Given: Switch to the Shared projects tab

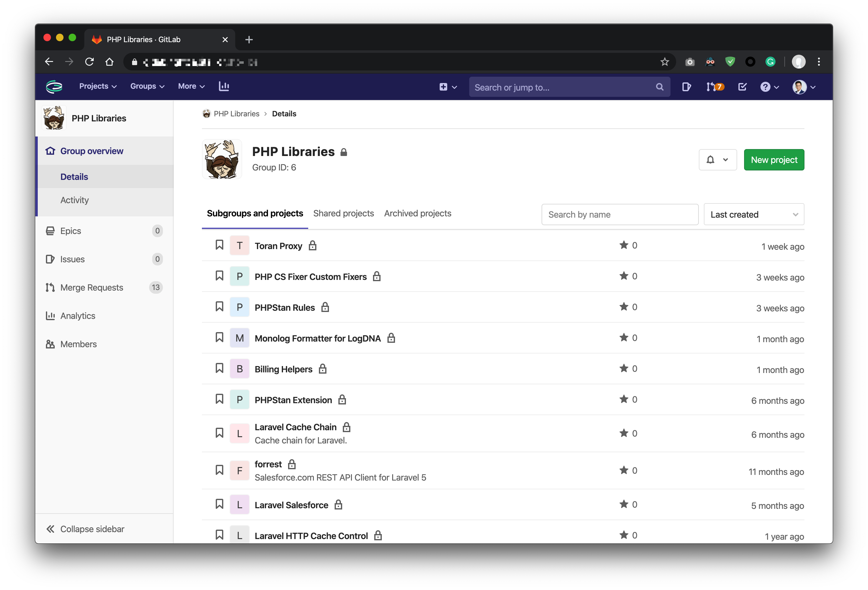Looking at the screenshot, I should point(343,213).
